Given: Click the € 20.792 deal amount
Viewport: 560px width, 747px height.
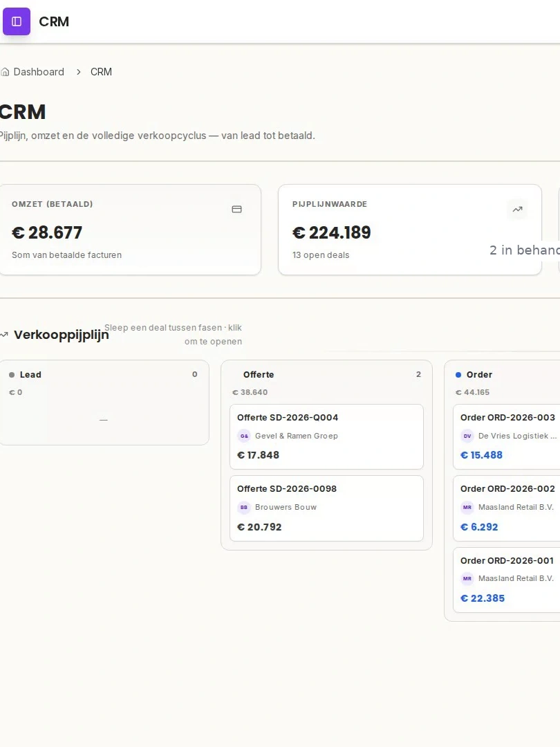Looking at the screenshot, I should point(259,527).
